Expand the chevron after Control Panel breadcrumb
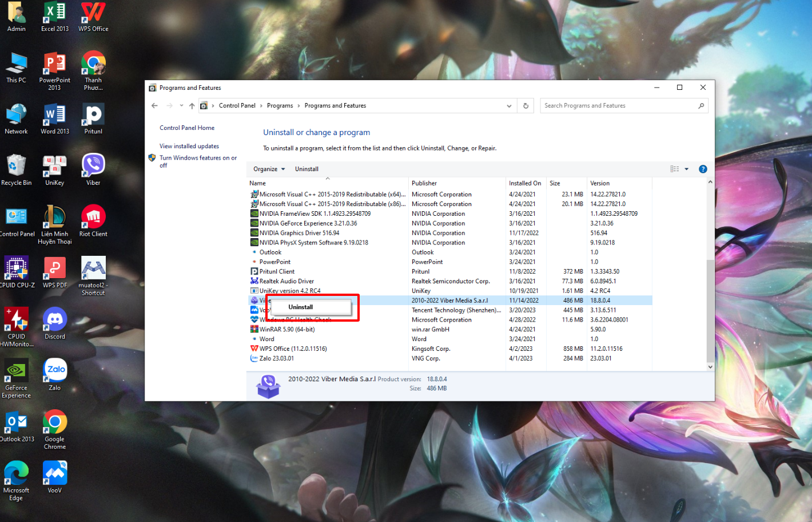812x522 pixels. coord(261,105)
